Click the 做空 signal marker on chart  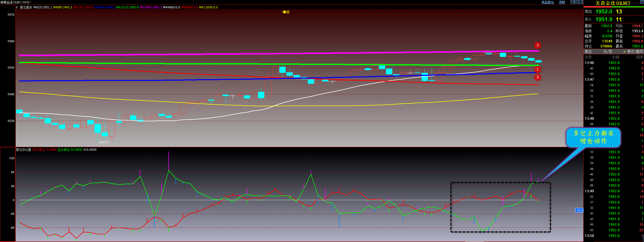pos(286,12)
